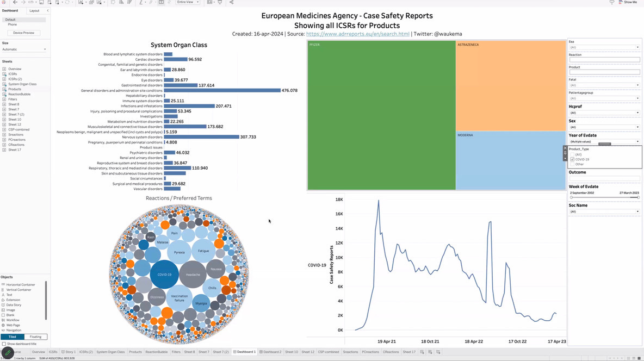Click the Product_Type filter pin icon
This screenshot has width=644, height=361.
click(x=565, y=153)
